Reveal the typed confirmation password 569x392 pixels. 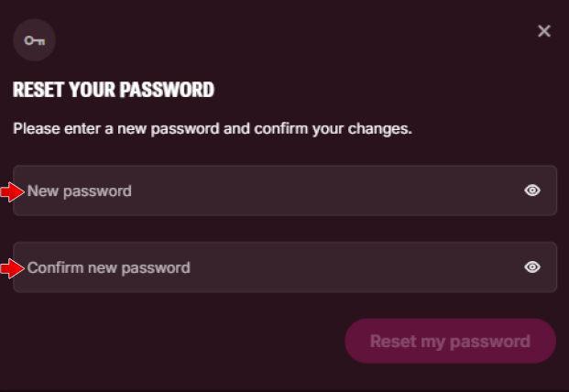(x=532, y=267)
